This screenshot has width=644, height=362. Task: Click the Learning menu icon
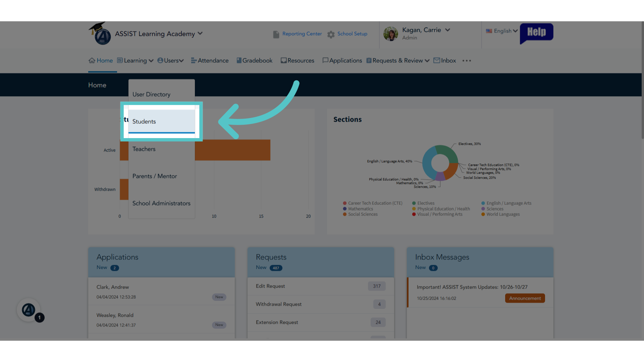point(120,60)
